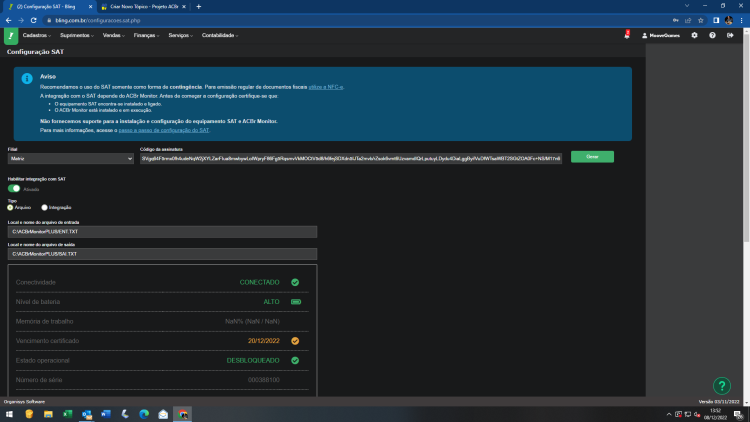750x422 pixels.
Task: Select the Arquivo radio option
Action: coord(10,208)
